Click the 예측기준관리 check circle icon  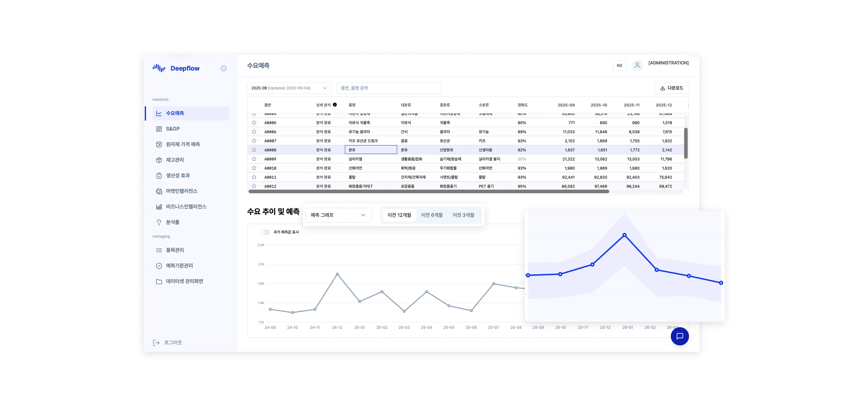point(159,265)
